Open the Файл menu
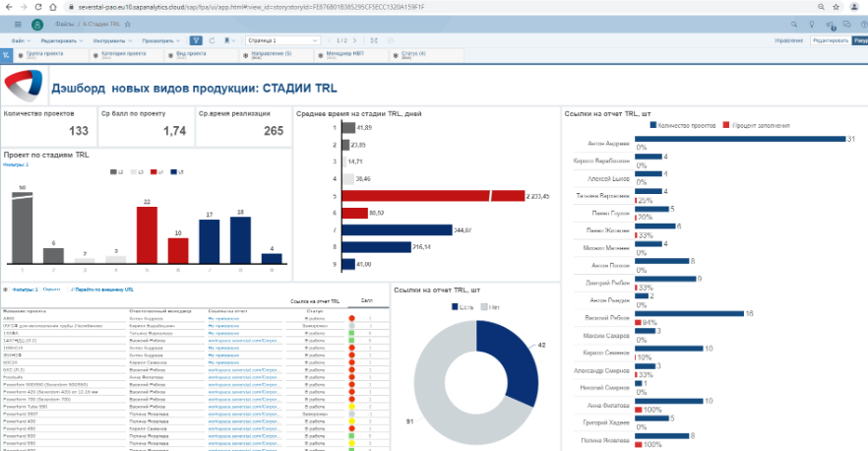This screenshot has height=451, width=868. point(20,40)
